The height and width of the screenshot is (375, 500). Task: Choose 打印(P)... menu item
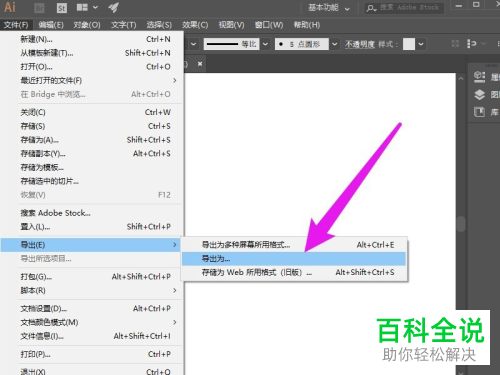pyautogui.click(x=92, y=354)
